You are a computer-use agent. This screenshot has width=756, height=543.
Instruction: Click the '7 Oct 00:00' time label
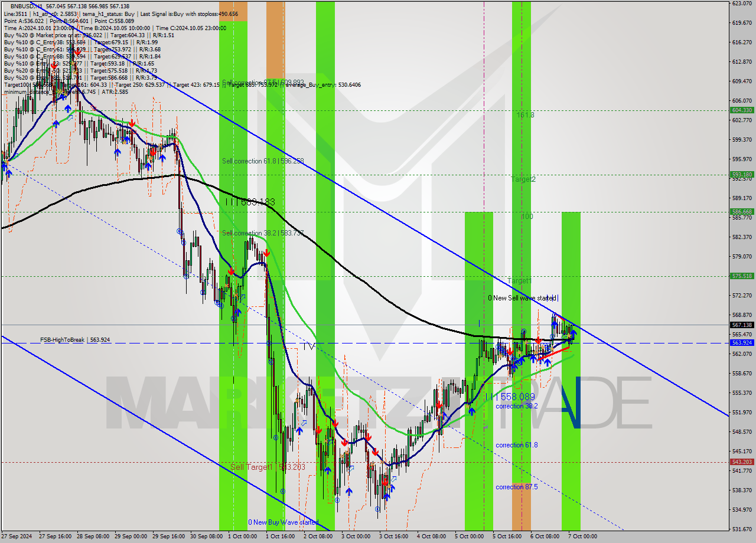point(582,537)
